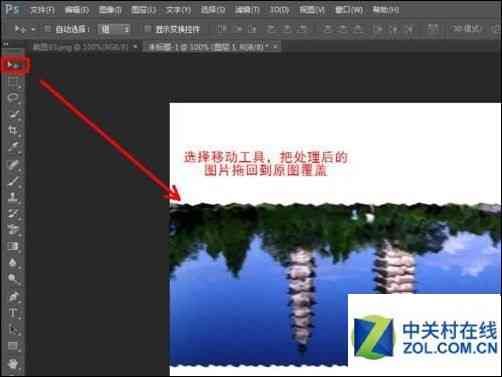Click the Distribute top edges icon
This screenshot has height=377, width=502.
coord(328,29)
